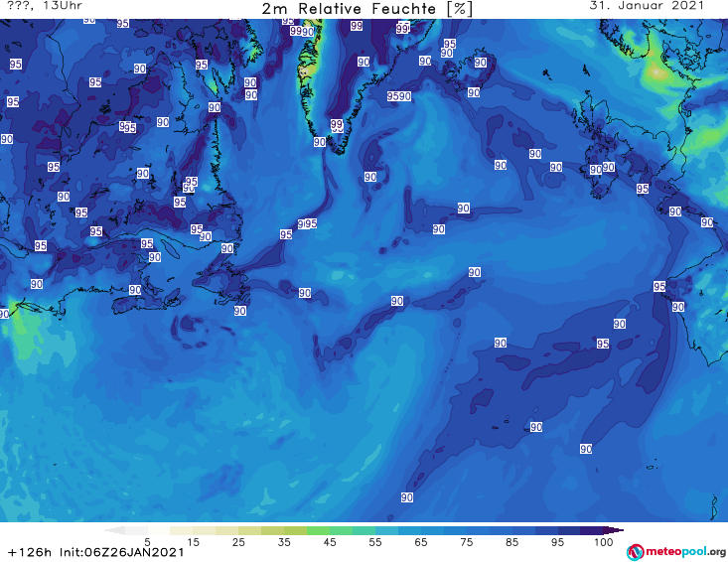Click the legend value '55'
Viewport: 728px width, 562px height.
click(375, 542)
